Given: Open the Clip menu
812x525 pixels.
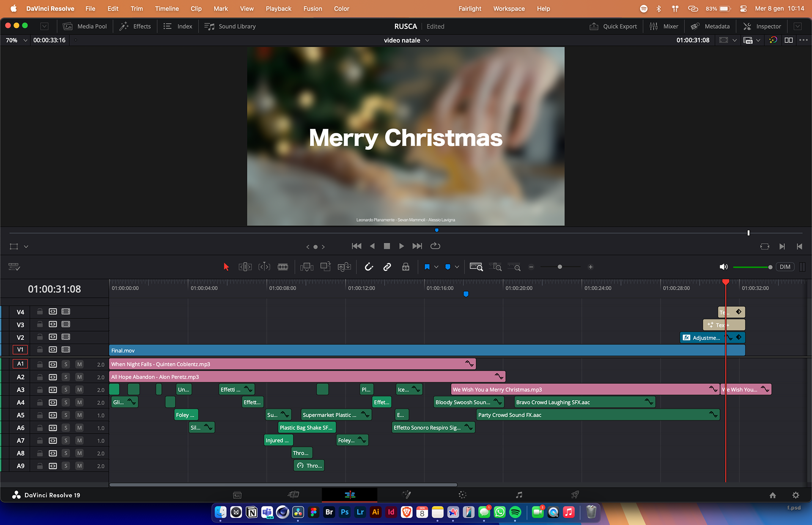Looking at the screenshot, I should pyautogui.click(x=196, y=8).
